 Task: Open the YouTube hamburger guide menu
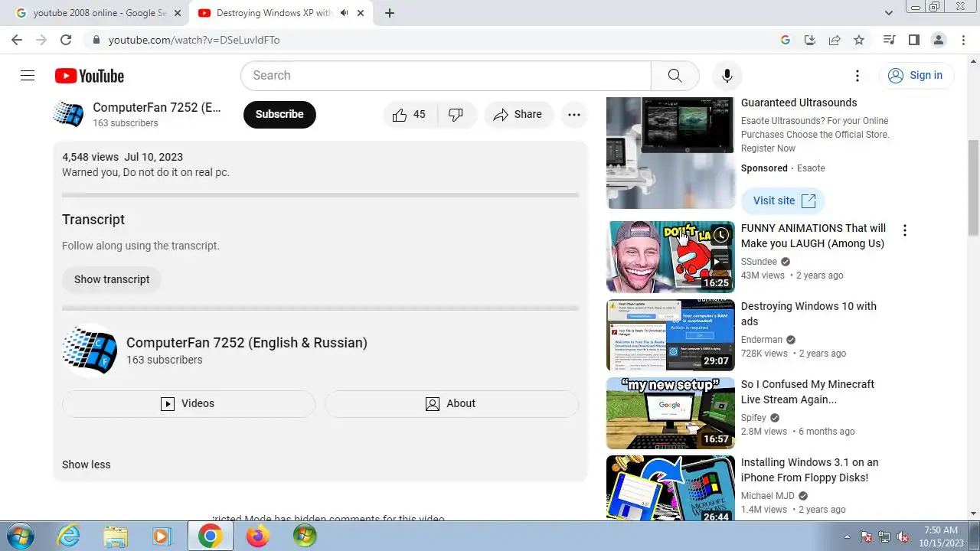click(x=28, y=75)
